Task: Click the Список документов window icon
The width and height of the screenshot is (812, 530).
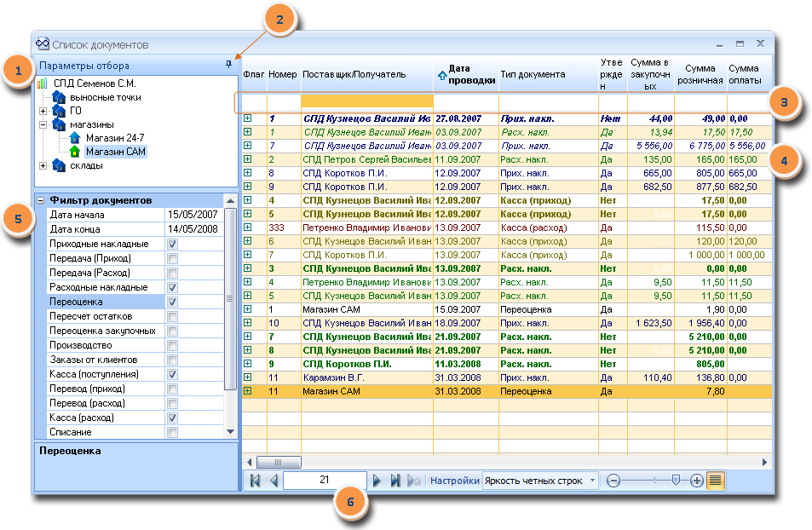Action: click(43, 43)
